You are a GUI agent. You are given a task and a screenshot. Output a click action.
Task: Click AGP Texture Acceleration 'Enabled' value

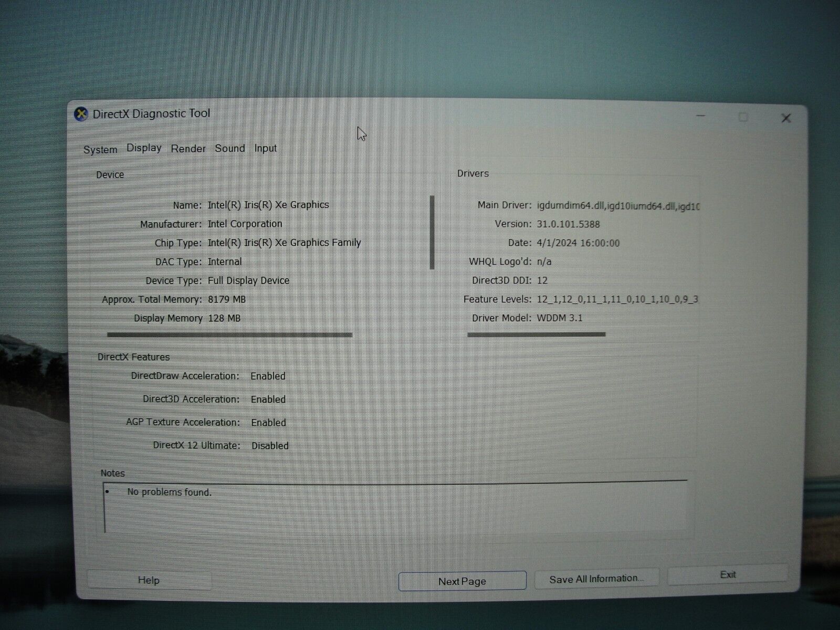pyautogui.click(x=268, y=423)
